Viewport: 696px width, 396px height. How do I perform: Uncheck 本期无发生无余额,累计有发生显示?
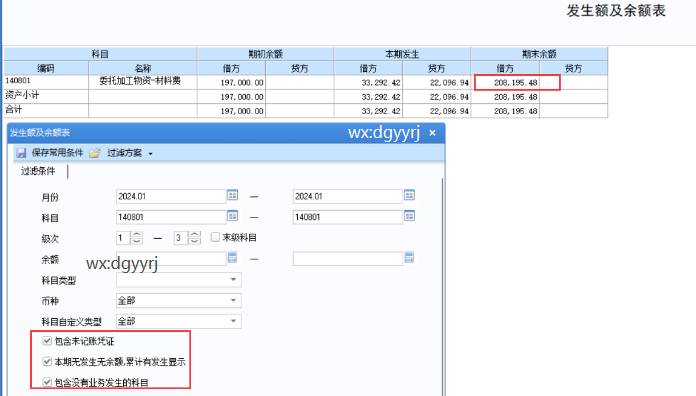click(x=47, y=361)
